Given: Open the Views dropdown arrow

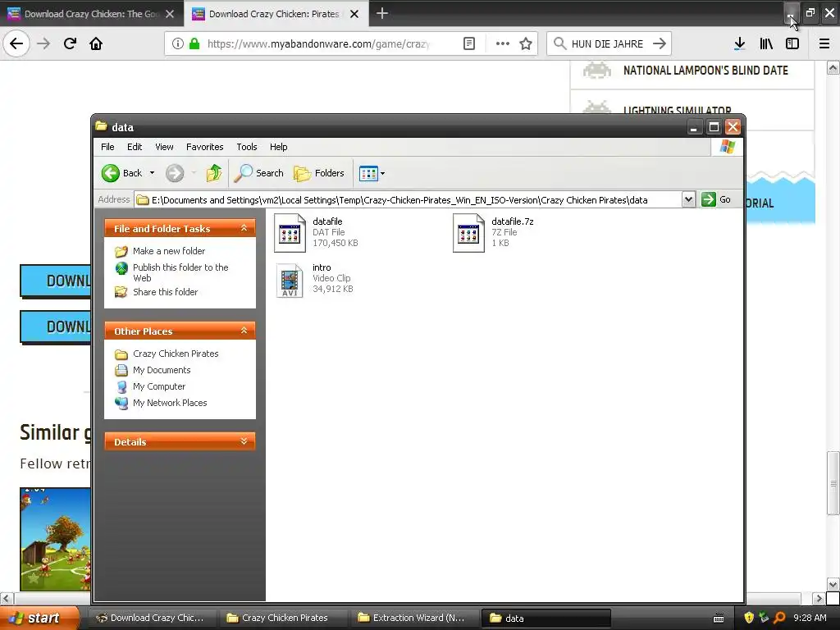Looking at the screenshot, I should pyautogui.click(x=382, y=174).
